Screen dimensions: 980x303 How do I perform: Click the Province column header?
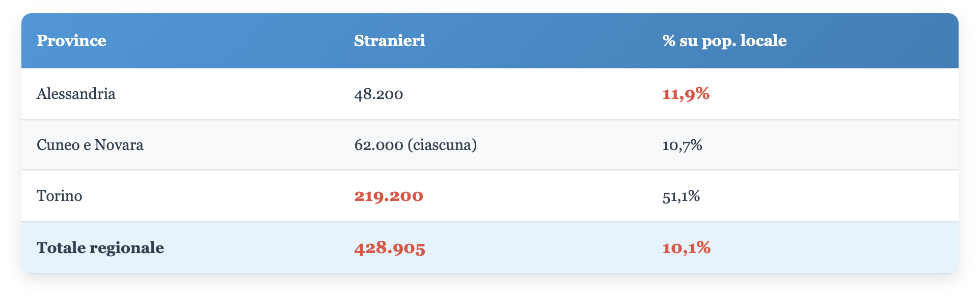click(71, 41)
